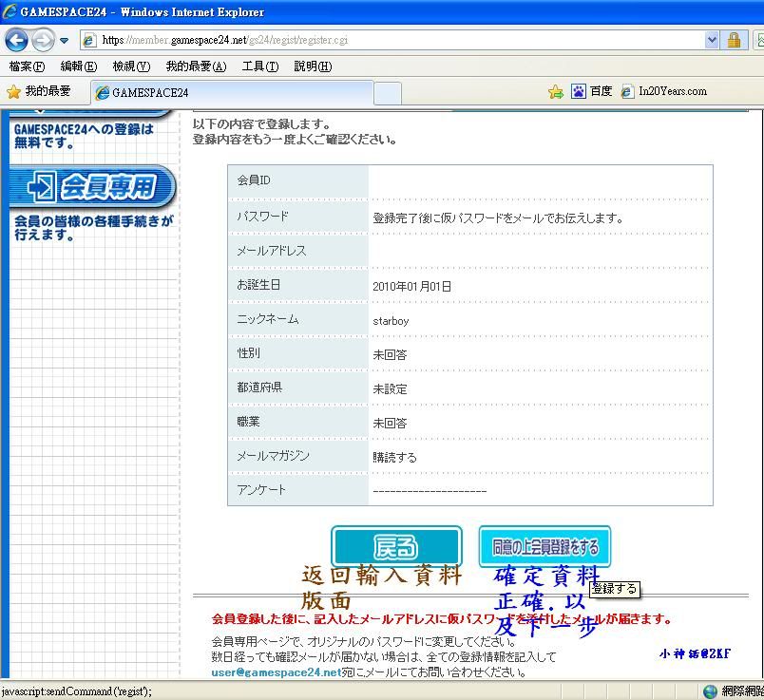Screen dimensions: 764x700
Task: Click the add-to-favorites-bar star icon
Action: [556, 92]
